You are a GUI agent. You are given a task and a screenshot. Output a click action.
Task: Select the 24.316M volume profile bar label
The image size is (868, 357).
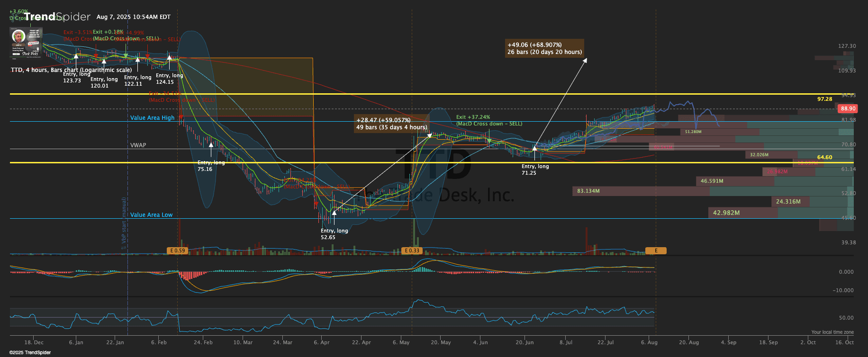point(788,201)
